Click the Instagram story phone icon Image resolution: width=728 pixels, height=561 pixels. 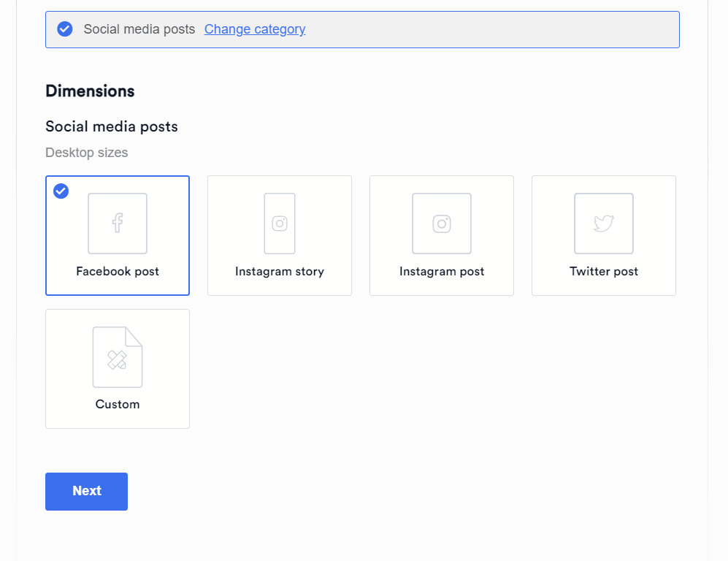[280, 224]
